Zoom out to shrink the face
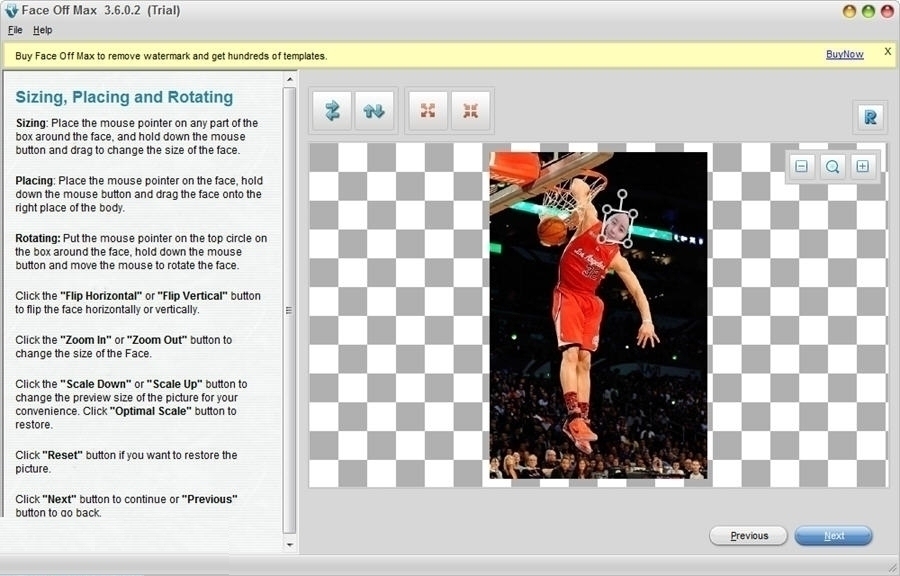 tap(470, 111)
